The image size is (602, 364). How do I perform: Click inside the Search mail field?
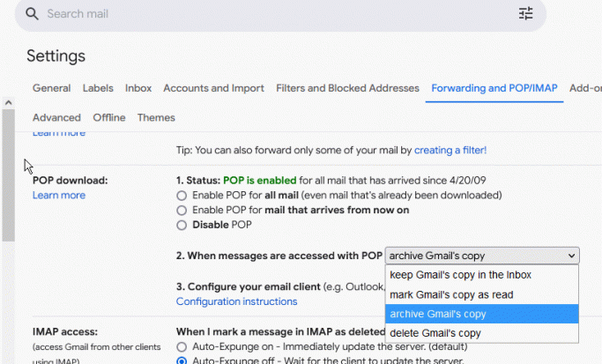pyautogui.click(x=264, y=14)
